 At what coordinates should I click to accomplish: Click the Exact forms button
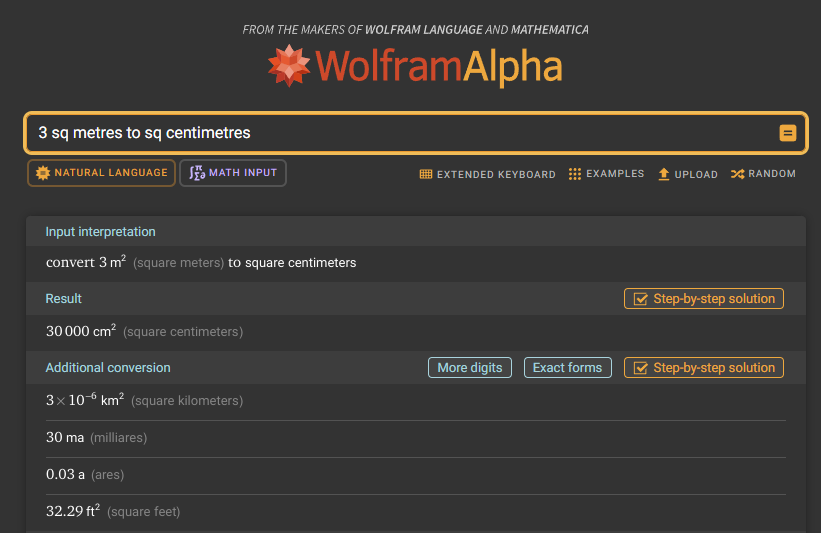pyautogui.click(x=568, y=368)
